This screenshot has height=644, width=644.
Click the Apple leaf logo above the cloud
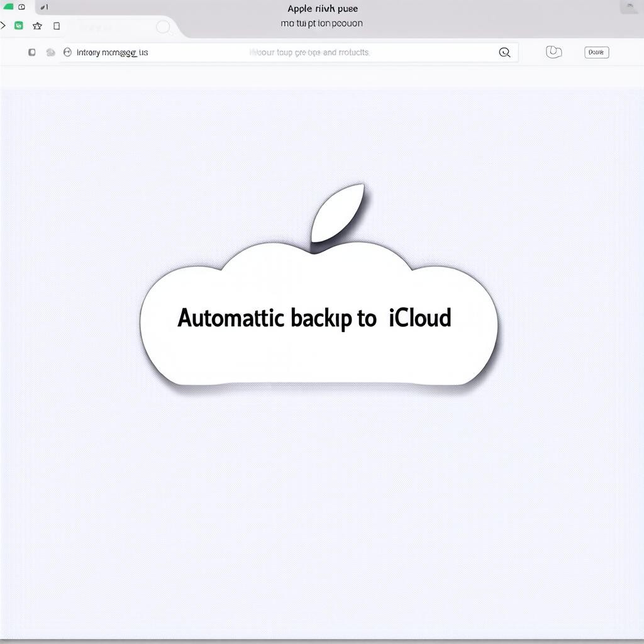pyautogui.click(x=338, y=213)
